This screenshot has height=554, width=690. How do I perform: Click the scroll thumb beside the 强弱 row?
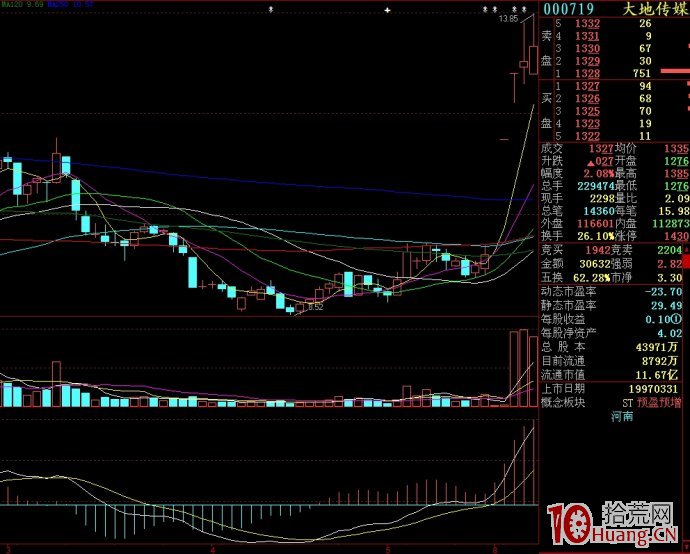(x=686, y=263)
